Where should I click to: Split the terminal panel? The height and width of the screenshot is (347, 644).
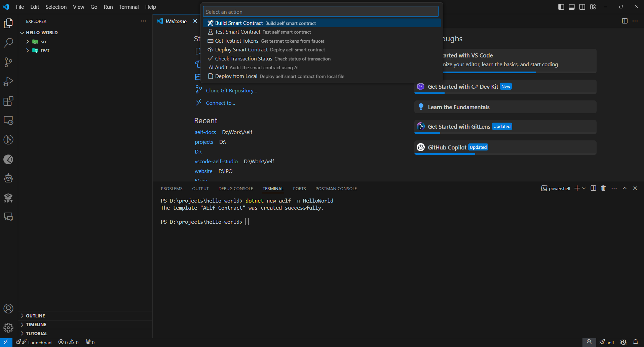click(x=593, y=188)
